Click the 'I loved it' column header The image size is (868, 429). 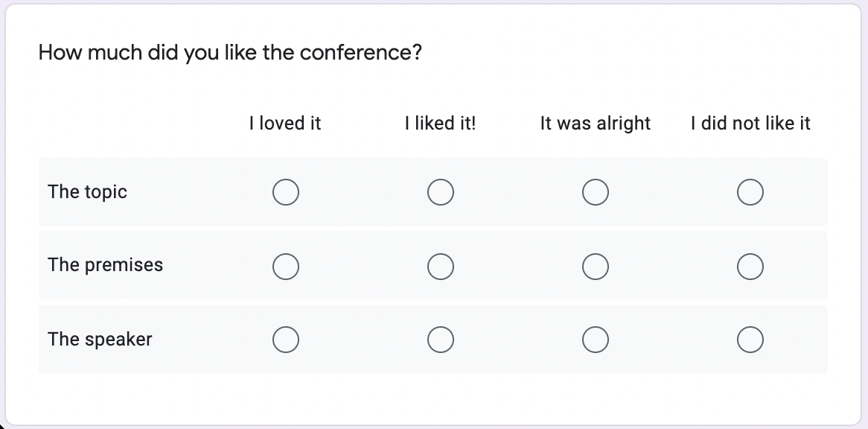(x=285, y=123)
